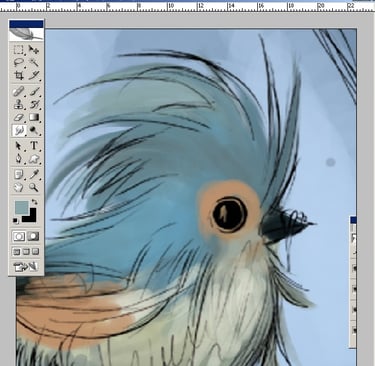The height and width of the screenshot is (366, 375).
Task: Click the Adobe Online feather icon
Action: pyautogui.click(x=26, y=34)
